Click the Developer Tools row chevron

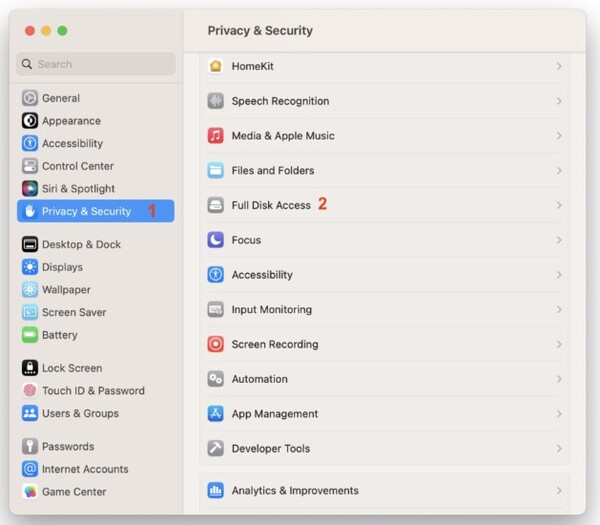[559, 448]
